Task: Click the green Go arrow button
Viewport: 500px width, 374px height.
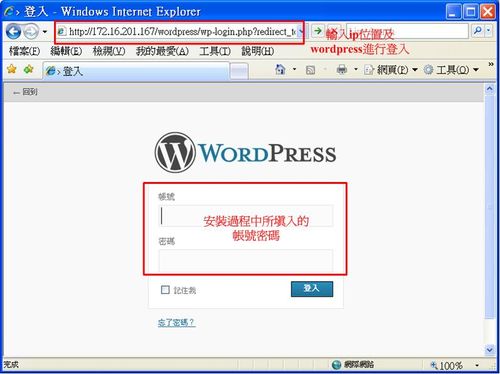Action: click(x=318, y=31)
